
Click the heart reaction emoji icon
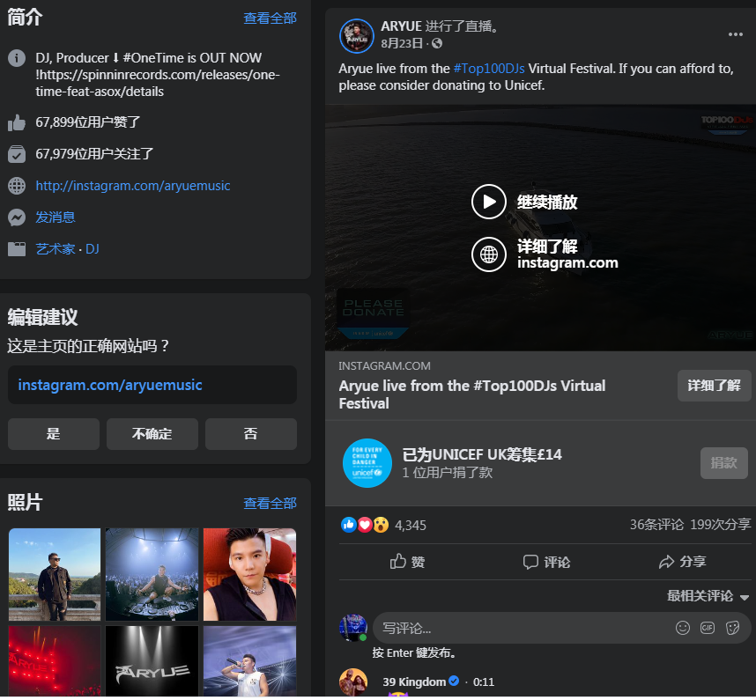click(365, 525)
